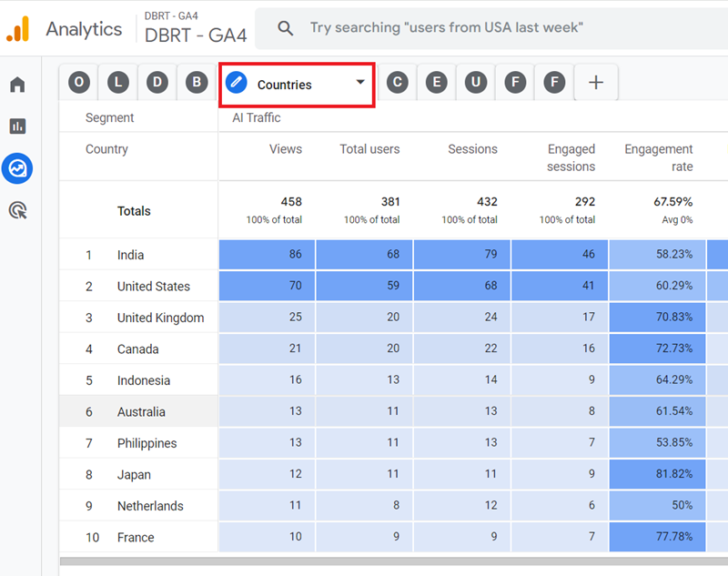
Task: Open the Reports section from the sidebar
Action: 18,126
